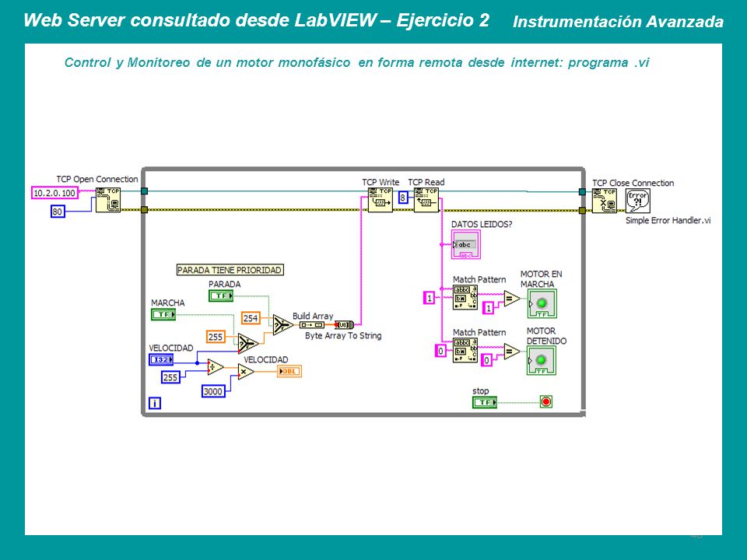Click the error wire right loop tunnel
This screenshot has height=560, width=747.
tap(582, 211)
